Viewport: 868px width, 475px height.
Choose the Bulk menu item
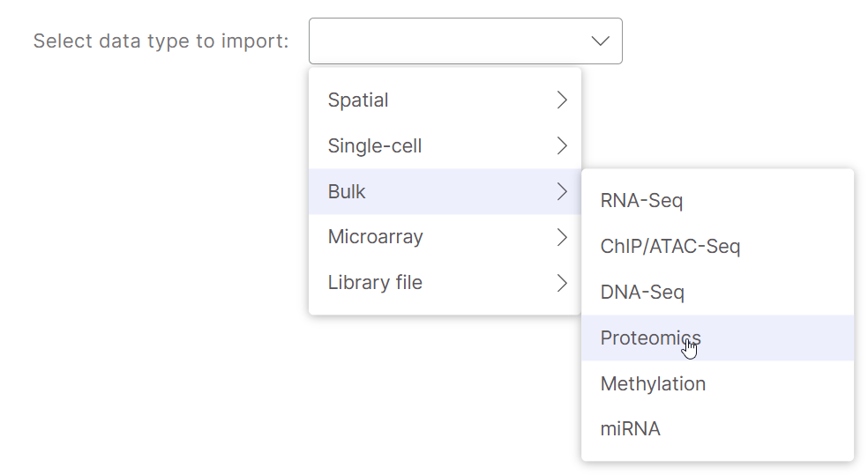click(x=347, y=192)
